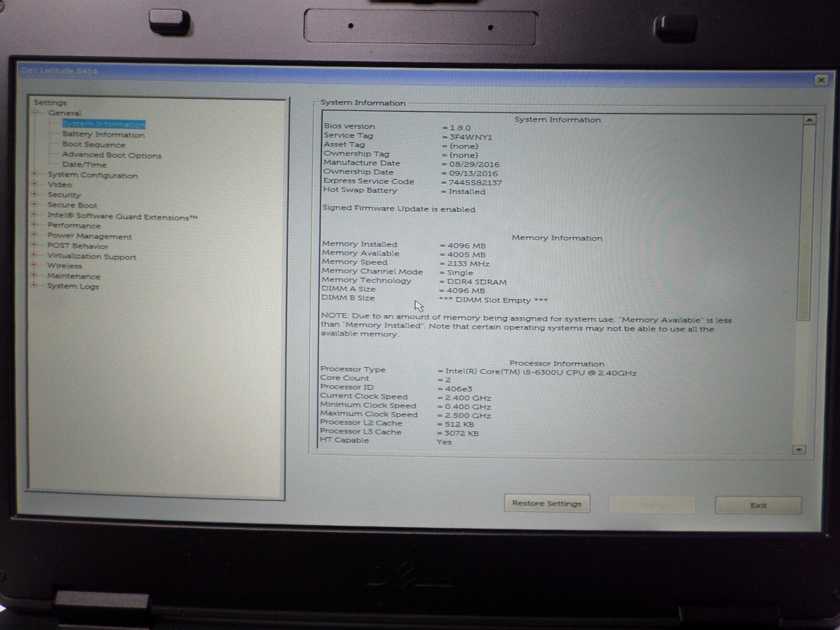
Task: Expand the System Logs plus icon
Action: (34, 286)
